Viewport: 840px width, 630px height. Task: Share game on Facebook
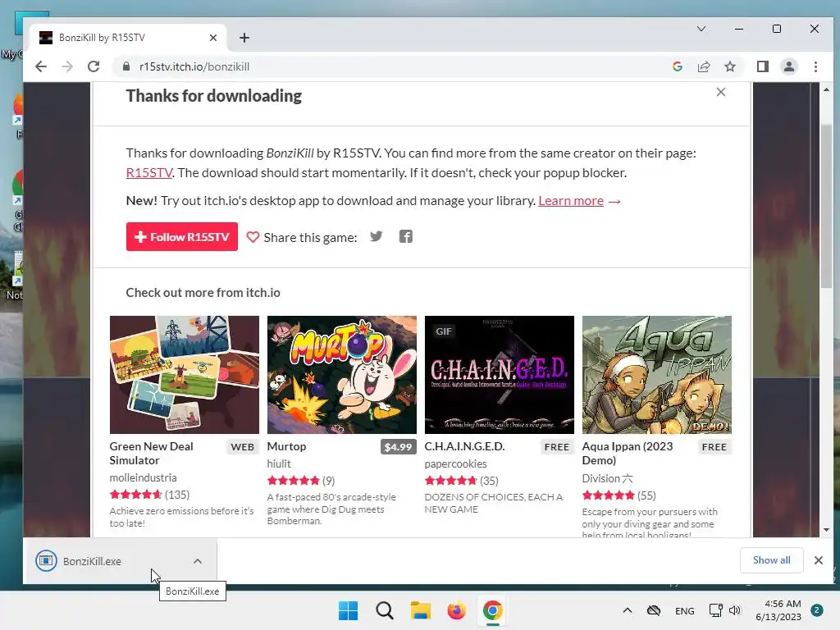click(x=405, y=236)
